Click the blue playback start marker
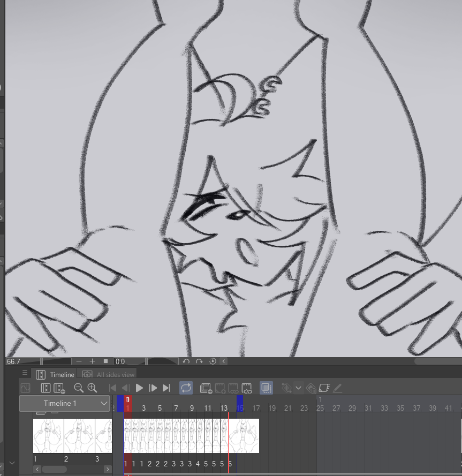Viewport: 462px width, 476px height. point(120,403)
